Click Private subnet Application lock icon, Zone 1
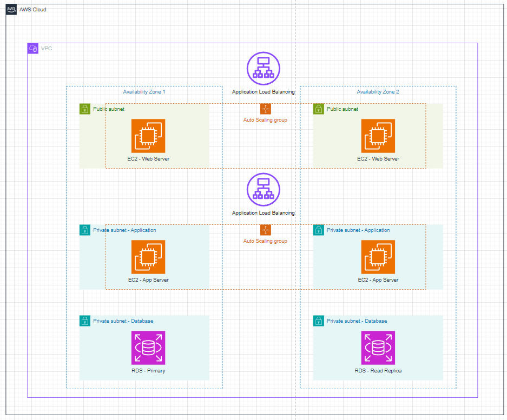Viewport: 507px width, 420px height. [85, 230]
